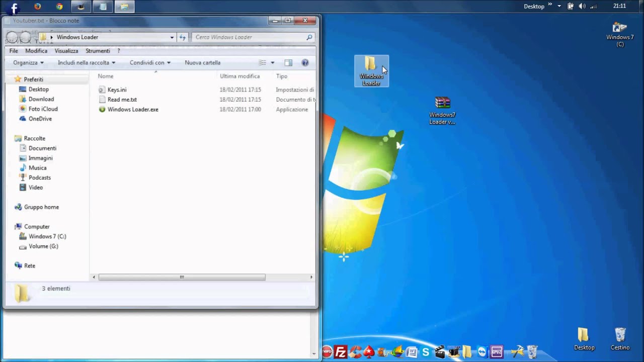
Task: Expand the address bar history dropdown
Action: [x=172, y=37]
